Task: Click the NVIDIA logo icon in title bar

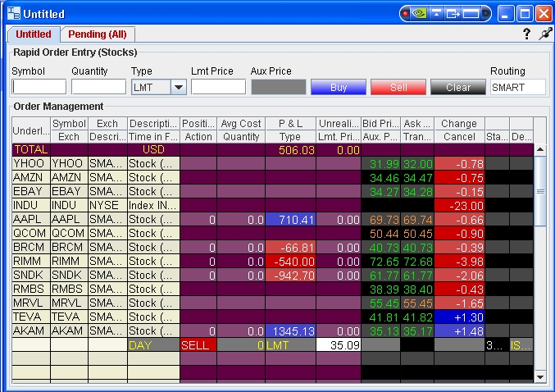Action: 421,14
